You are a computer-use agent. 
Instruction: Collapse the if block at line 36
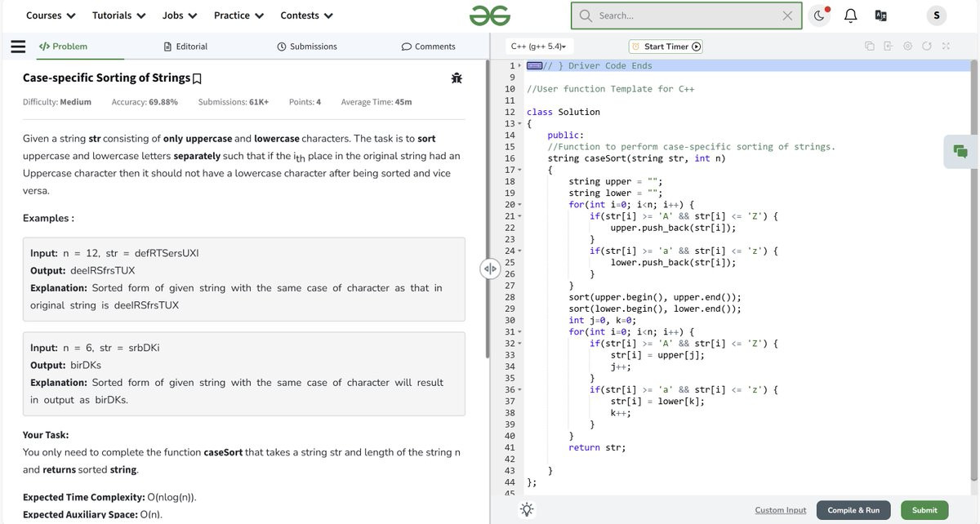click(x=519, y=390)
